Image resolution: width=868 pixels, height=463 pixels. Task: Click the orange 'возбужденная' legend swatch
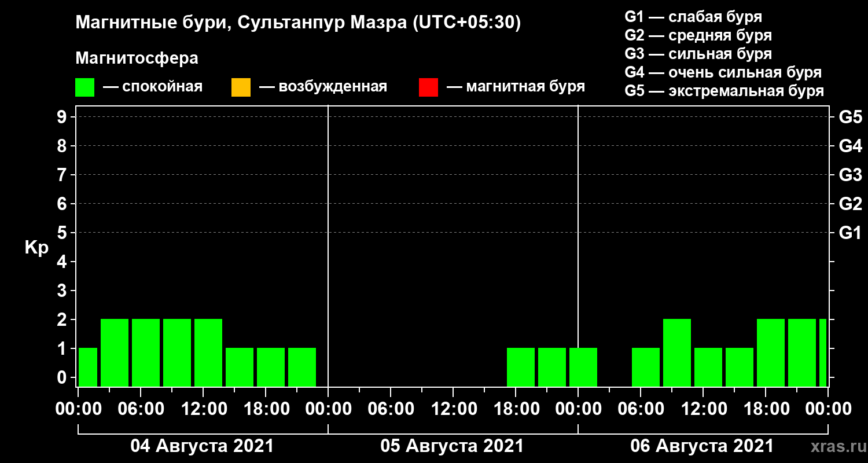coord(241,87)
